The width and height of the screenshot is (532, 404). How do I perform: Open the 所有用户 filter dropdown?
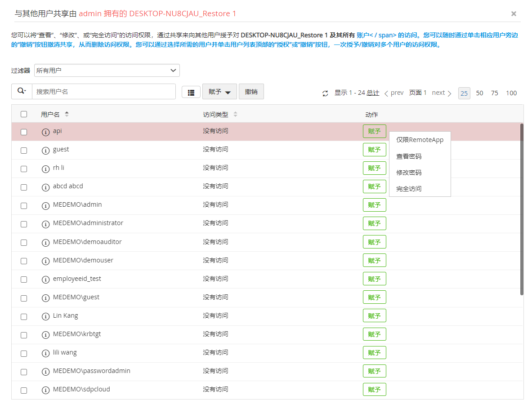(107, 71)
